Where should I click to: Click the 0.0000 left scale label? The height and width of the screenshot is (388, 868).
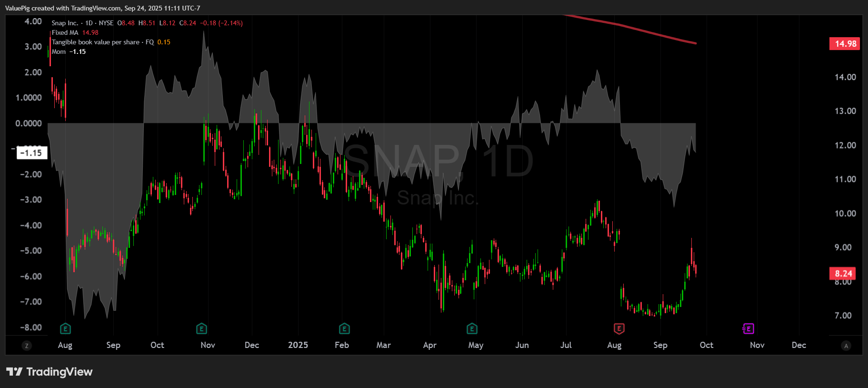tap(29, 123)
